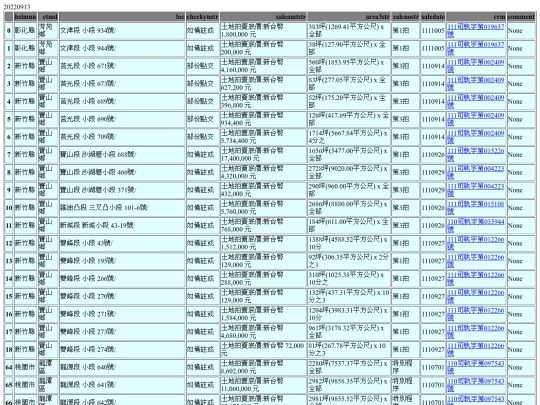The width and height of the screenshot is (540, 405).
Task: Click the area cell with 127.90平方公尺
Action: pyautogui.click(x=349, y=48)
